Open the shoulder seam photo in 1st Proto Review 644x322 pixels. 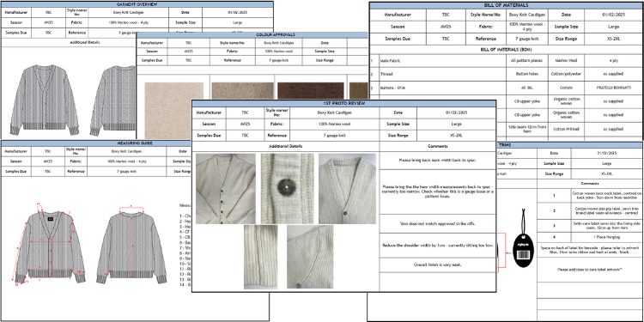click(x=310, y=257)
